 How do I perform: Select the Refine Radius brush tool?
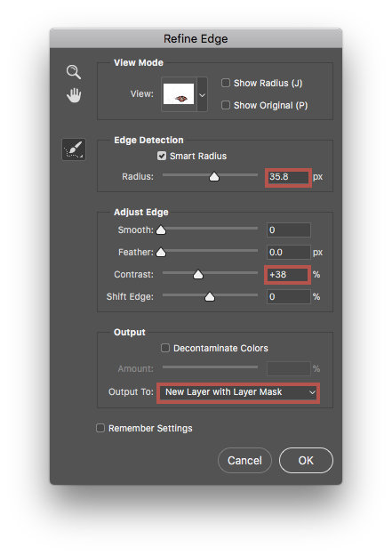click(x=74, y=149)
